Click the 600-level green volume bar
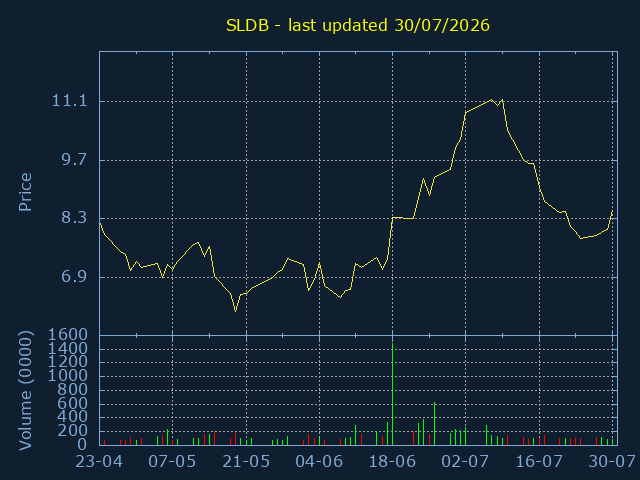 tap(434, 424)
